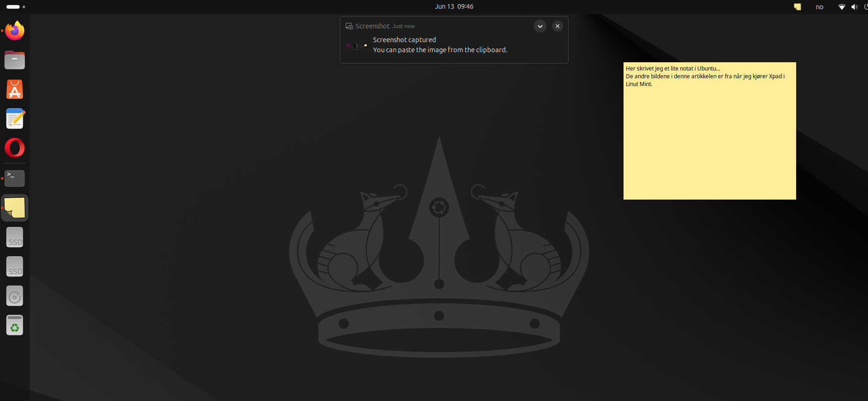This screenshot has width=868, height=401.
Task: Open the Activities workspace indicator
Action: tap(16, 7)
